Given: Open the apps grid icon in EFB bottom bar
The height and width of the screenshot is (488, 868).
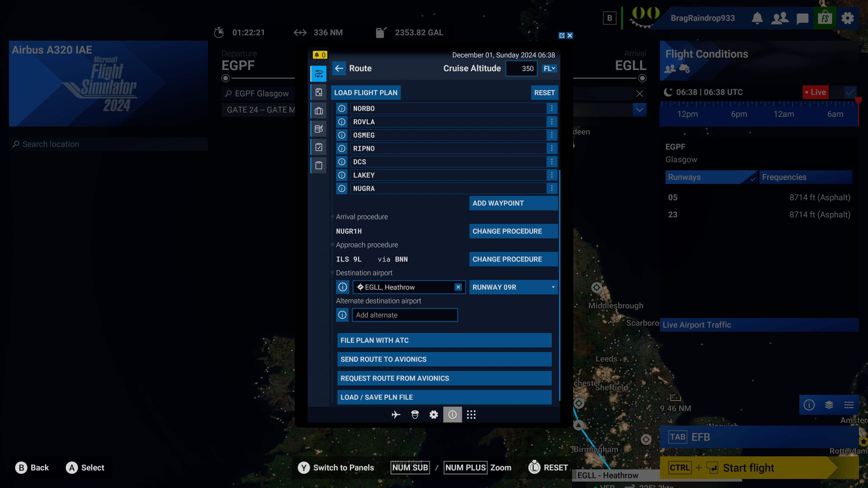Looking at the screenshot, I should [471, 415].
